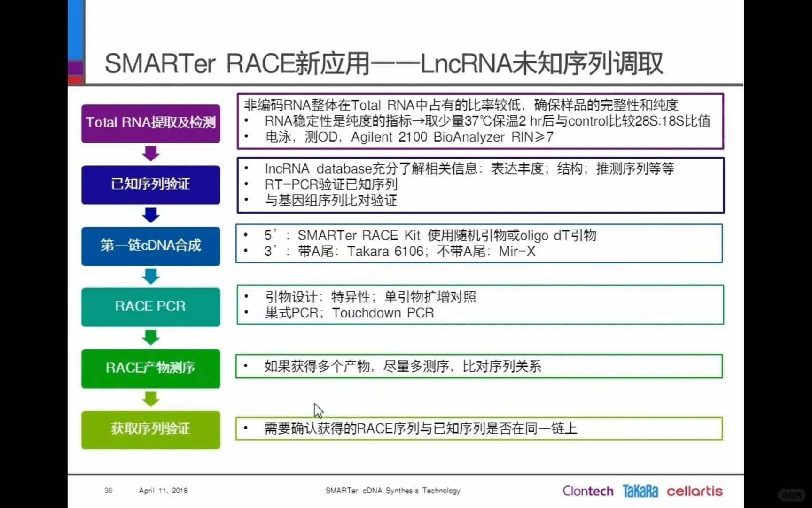Click the purple arrow below Total RNA box

click(x=150, y=153)
